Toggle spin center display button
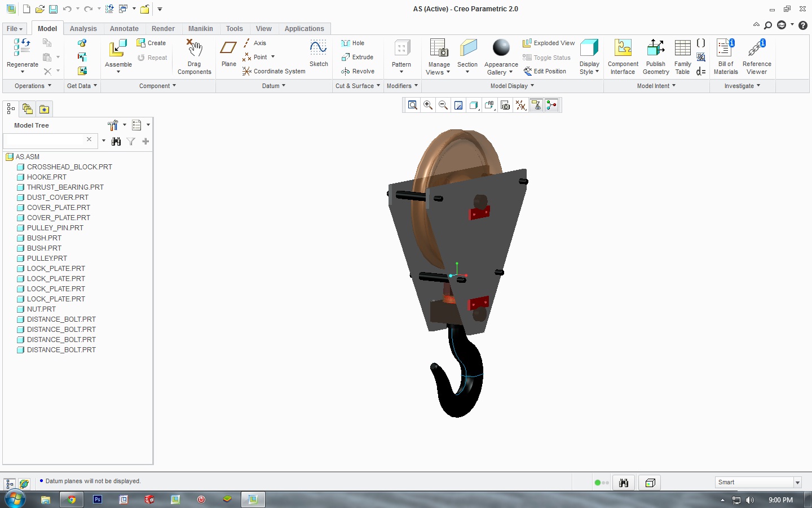 [551, 105]
